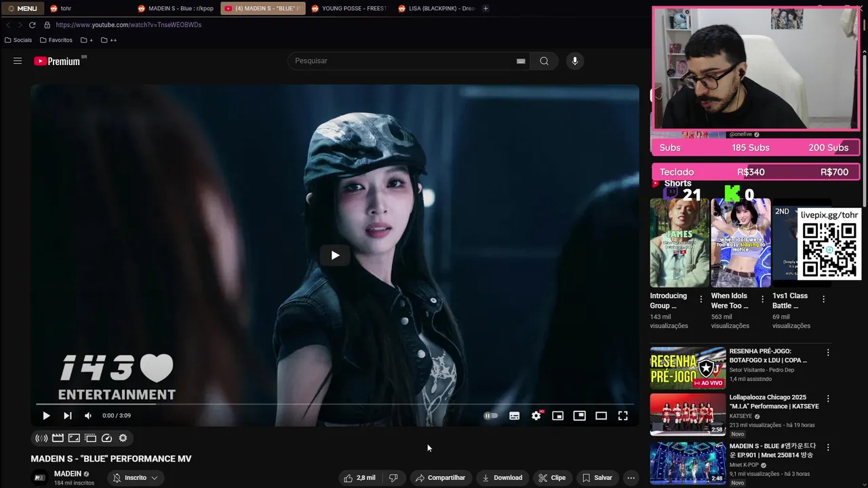Open player settings gear with HD badge
The height and width of the screenshot is (488, 868).
(536, 415)
